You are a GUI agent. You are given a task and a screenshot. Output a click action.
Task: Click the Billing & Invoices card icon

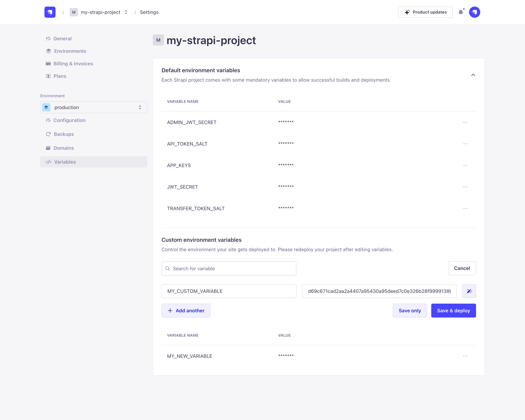coord(48,64)
